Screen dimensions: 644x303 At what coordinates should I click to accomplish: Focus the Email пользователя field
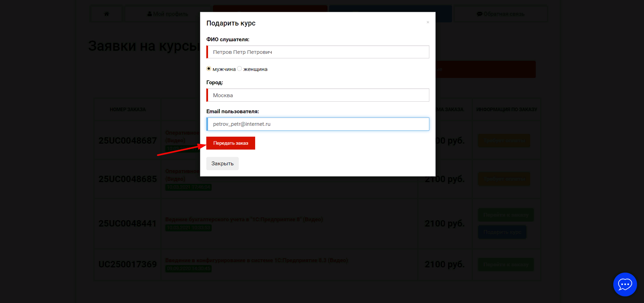318,124
